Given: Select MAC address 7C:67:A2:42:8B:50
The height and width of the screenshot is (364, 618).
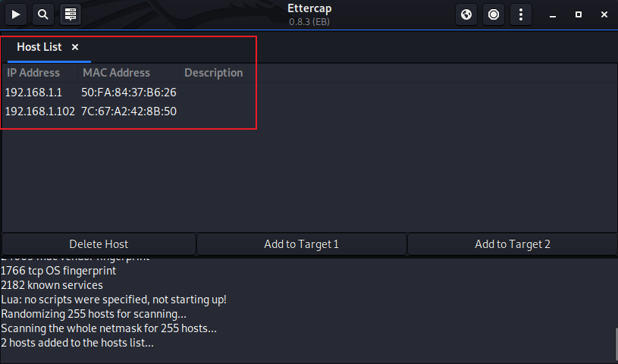Looking at the screenshot, I should point(129,111).
